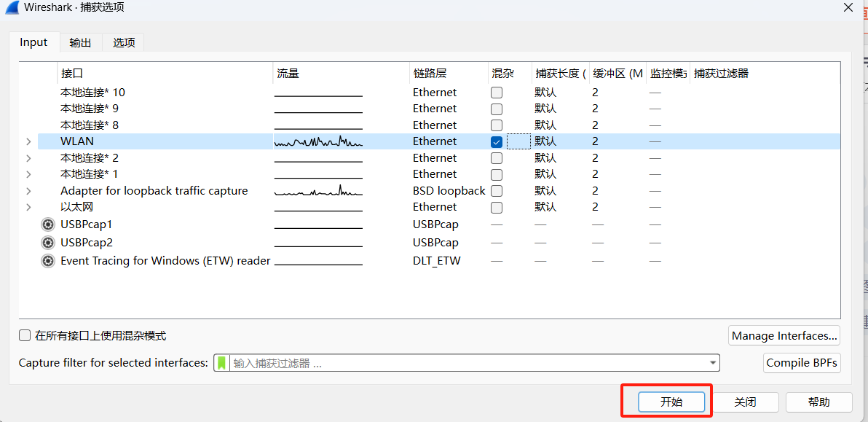Image resolution: width=868 pixels, height=422 pixels.
Task: Click the loopback adapter traffic sparkline
Action: (x=318, y=191)
